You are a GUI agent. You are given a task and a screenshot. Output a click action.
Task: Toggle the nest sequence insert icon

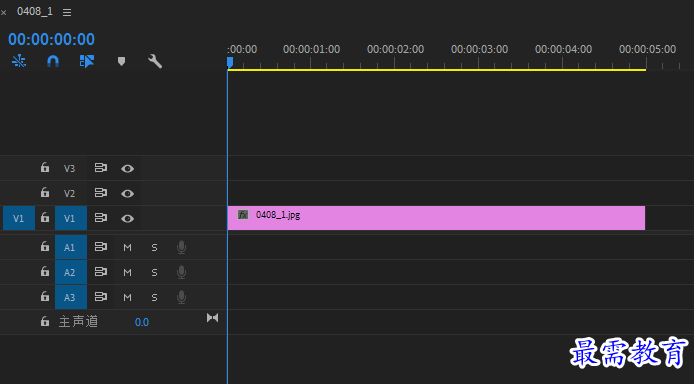click(x=19, y=61)
